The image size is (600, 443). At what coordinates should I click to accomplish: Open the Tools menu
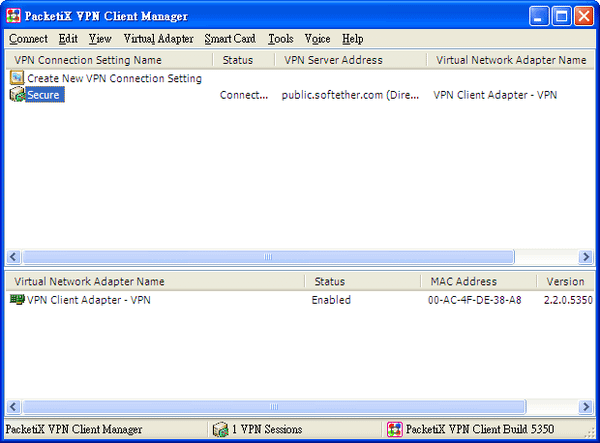[280, 39]
